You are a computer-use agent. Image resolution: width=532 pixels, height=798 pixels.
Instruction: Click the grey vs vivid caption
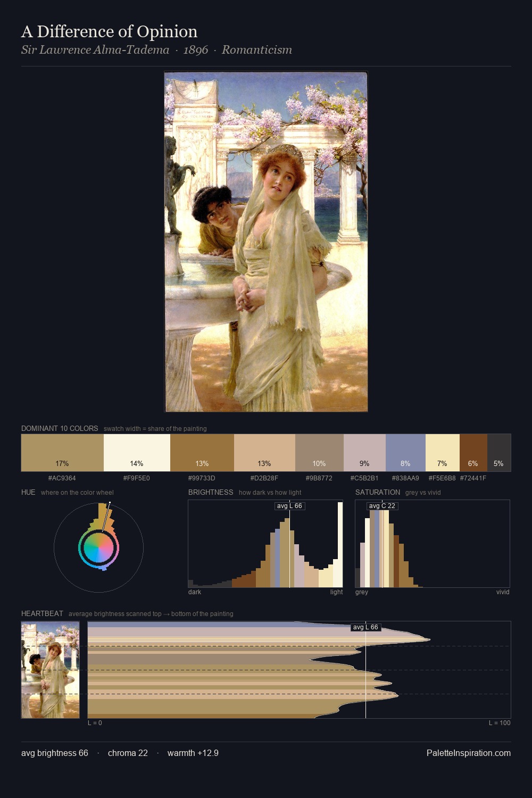(423, 493)
